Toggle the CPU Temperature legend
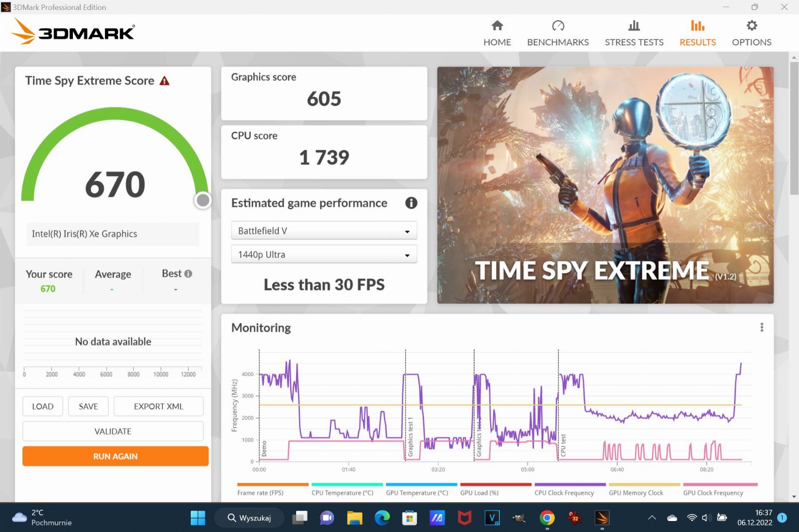This screenshot has height=532, width=799. coord(347,489)
